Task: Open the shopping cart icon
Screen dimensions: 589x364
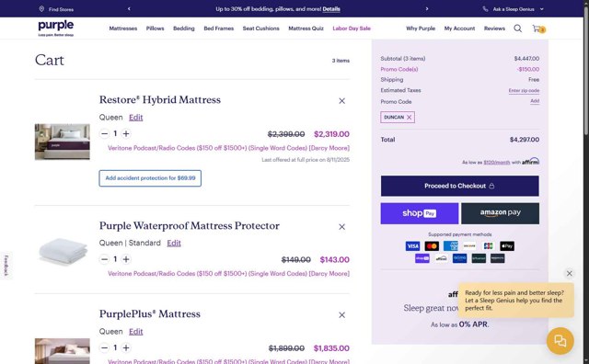Action: coord(538,28)
